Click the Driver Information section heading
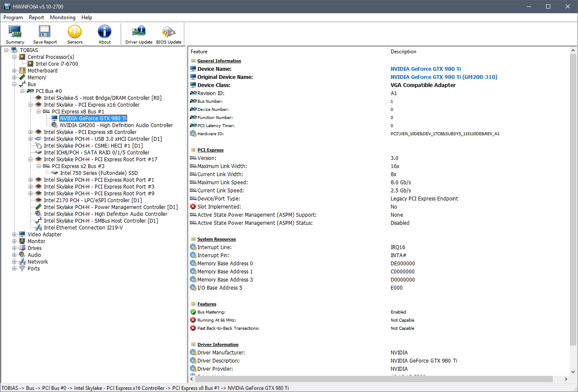The height and width of the screenshot is (392, 578). tap(218, 345)
